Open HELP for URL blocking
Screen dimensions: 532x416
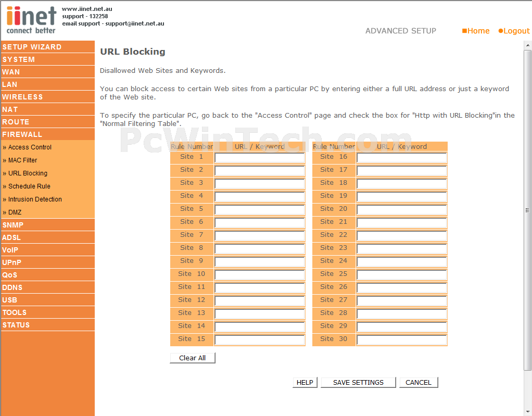(305, 382)
